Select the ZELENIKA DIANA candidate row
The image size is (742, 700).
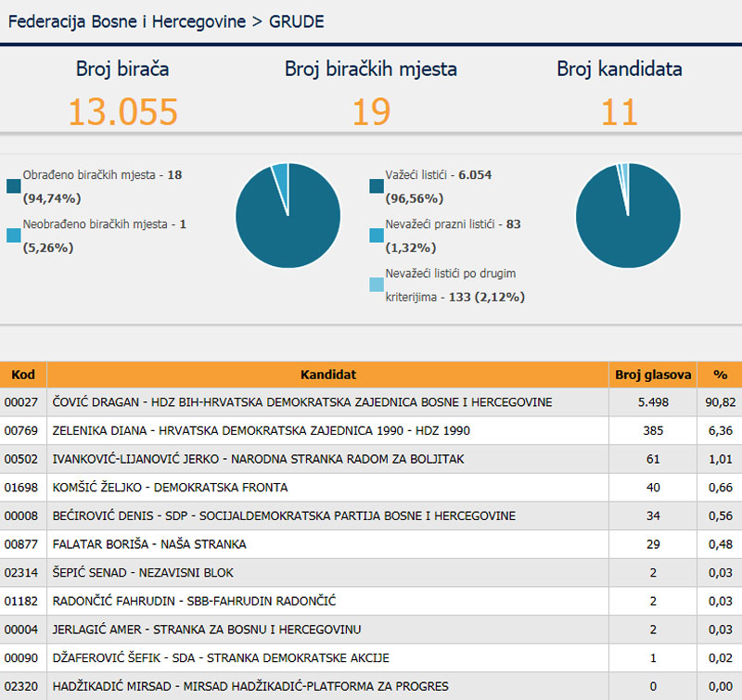click(371, 430)
